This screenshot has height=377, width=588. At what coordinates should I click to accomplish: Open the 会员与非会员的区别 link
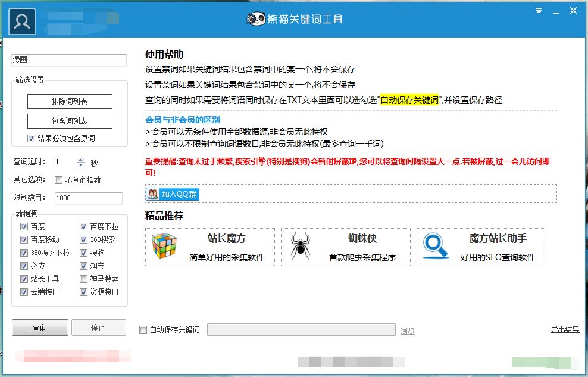(183, 120)
